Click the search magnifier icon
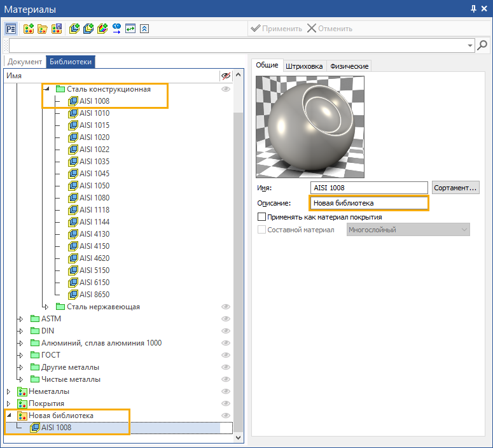Image resolution: width=493 pixels, height=448 pixels. click(483, 45)
